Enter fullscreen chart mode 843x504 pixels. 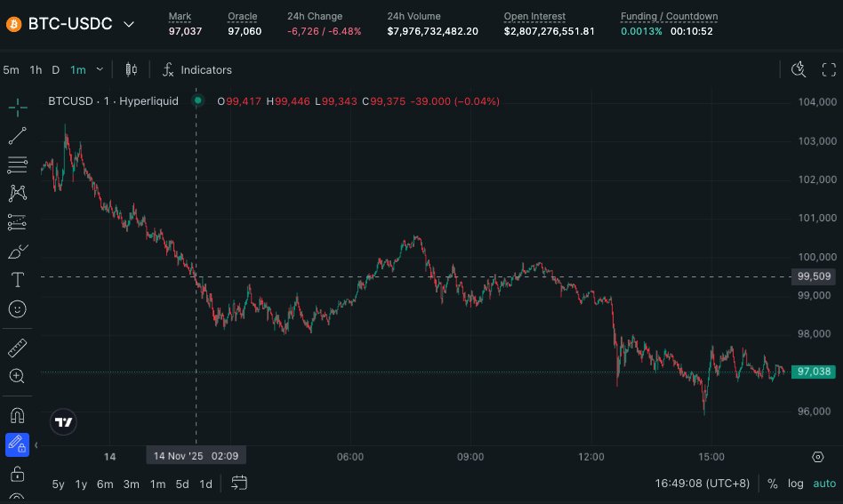(828, 69)
